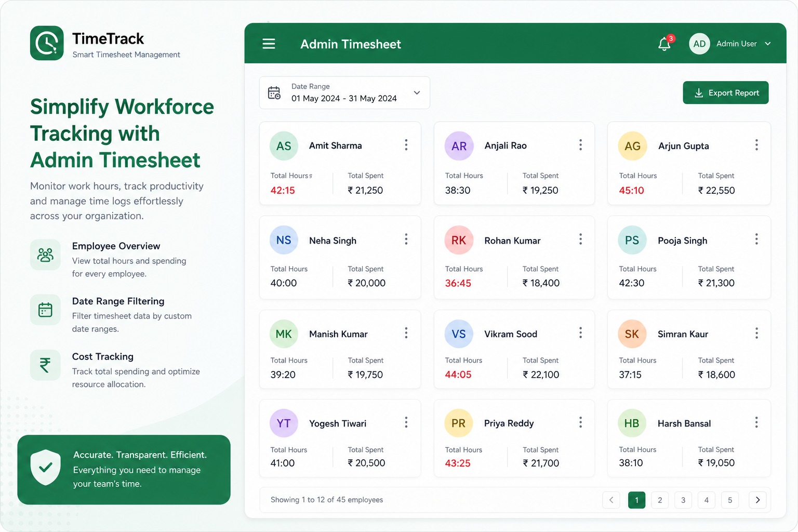Select pagination page 5

tap(730, 500)
